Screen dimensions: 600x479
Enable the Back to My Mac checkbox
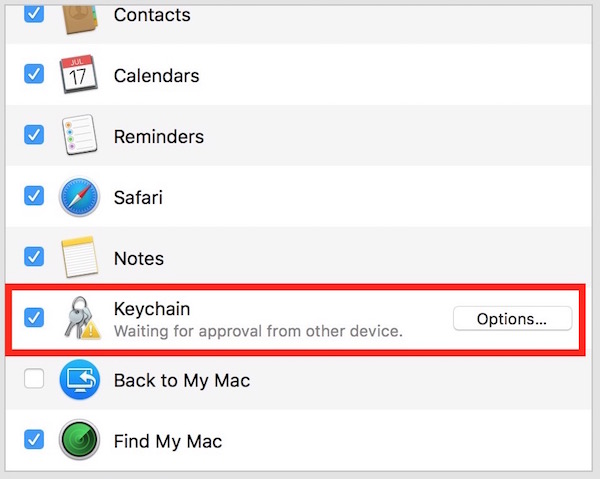[x=34, y=380]
